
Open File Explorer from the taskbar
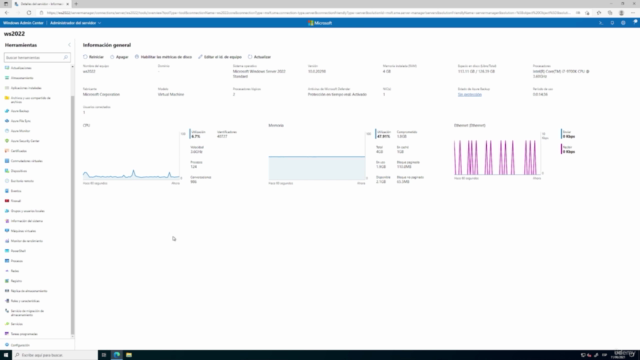click(x=129, y=355)
